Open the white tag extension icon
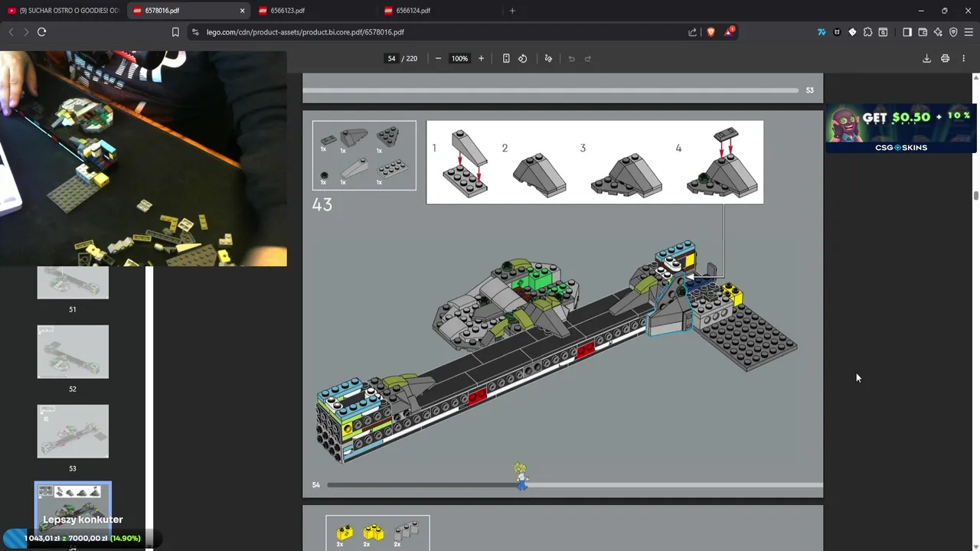 [x=852, y=32]
